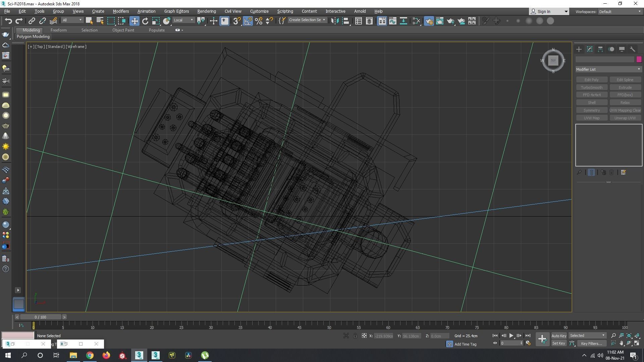This screenshot has width=644, height=362.
Task: Toggle the 3D Snaps button
Action: pos(236,21)
